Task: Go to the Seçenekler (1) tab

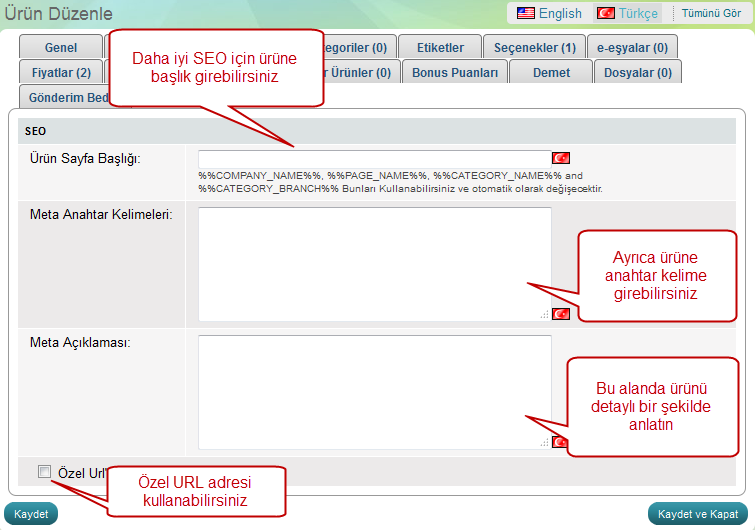Action: (534, 47)
